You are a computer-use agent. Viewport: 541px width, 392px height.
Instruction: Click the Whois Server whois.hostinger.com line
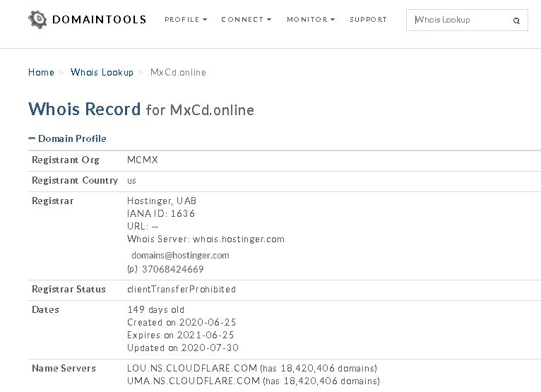click(x=206, y=239)
